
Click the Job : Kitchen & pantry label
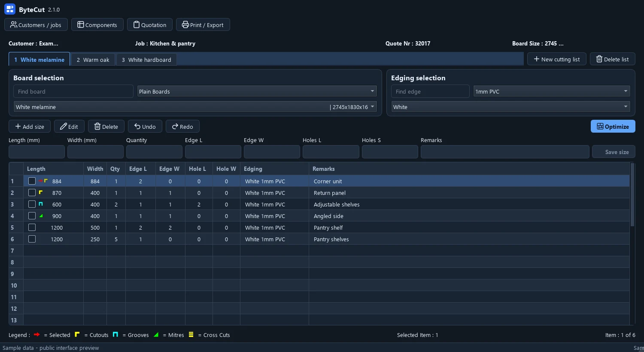[165, 43]
